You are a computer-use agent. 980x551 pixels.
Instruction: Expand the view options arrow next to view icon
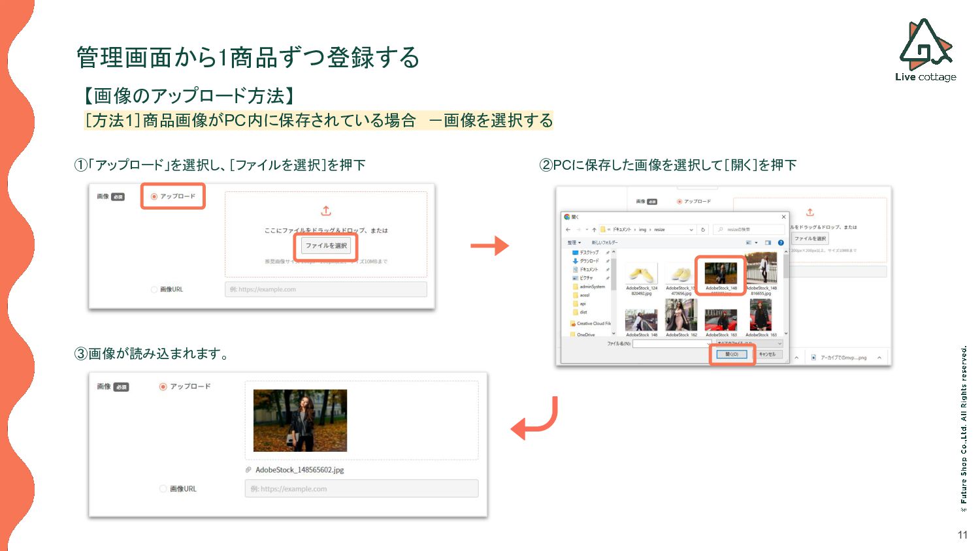click(x=756, y=242)
